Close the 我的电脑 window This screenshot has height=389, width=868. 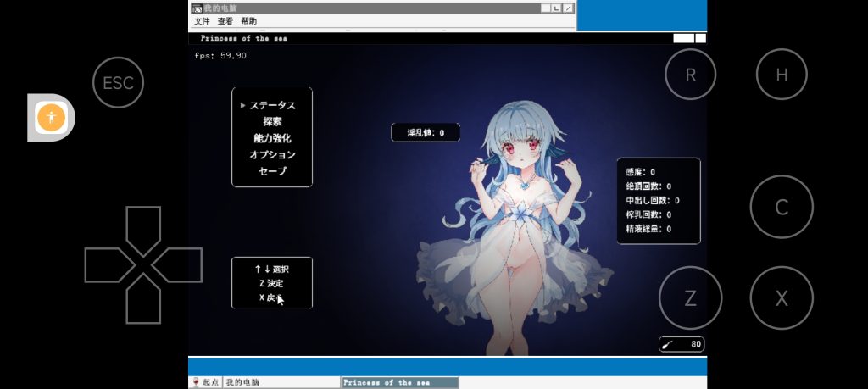568,8
